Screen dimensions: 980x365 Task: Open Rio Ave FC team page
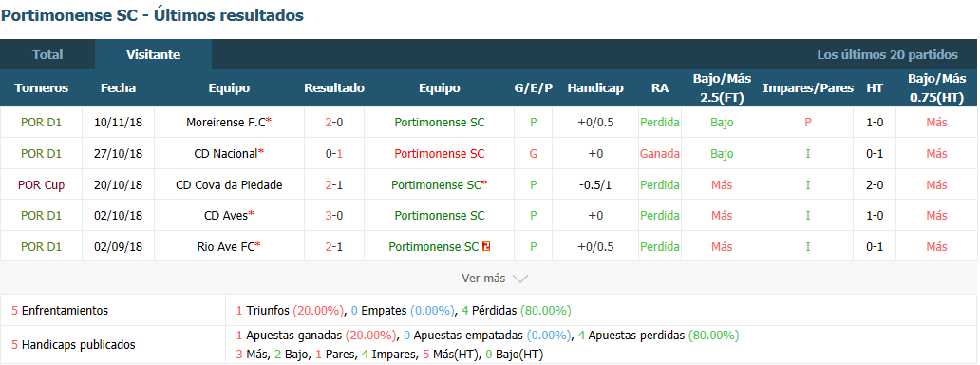226,247
